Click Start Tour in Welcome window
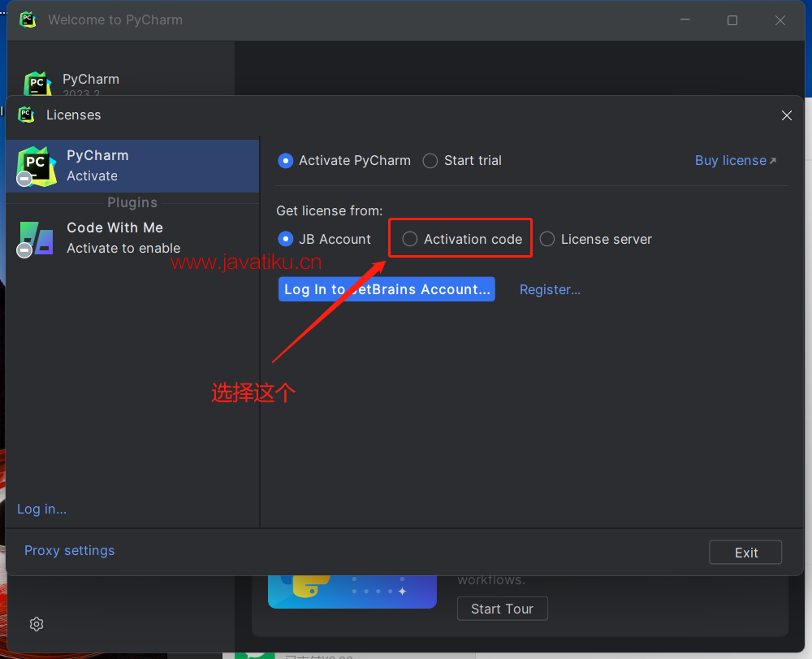Viewport: 812px width, 659px height. [x=503, y=609]
